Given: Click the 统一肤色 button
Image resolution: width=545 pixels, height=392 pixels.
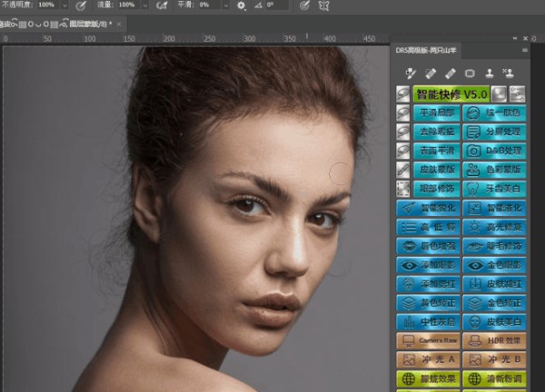Looking at the screenshot, I should pos(494,113).
